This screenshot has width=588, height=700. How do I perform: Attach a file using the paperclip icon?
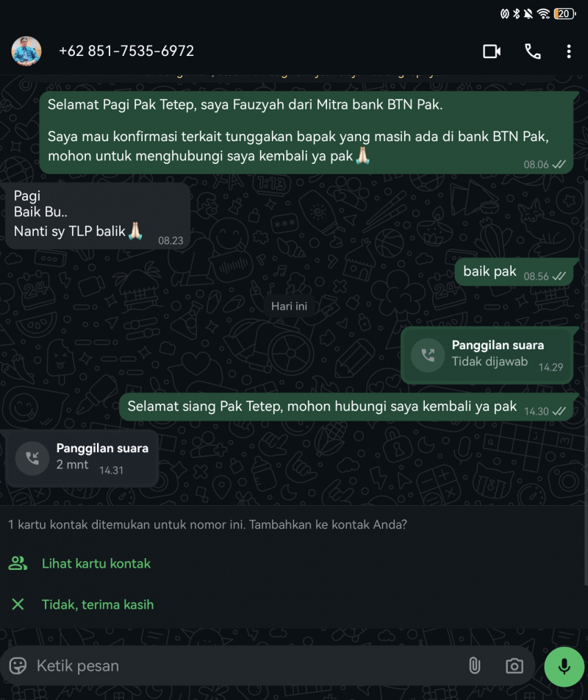click(474, 665)
